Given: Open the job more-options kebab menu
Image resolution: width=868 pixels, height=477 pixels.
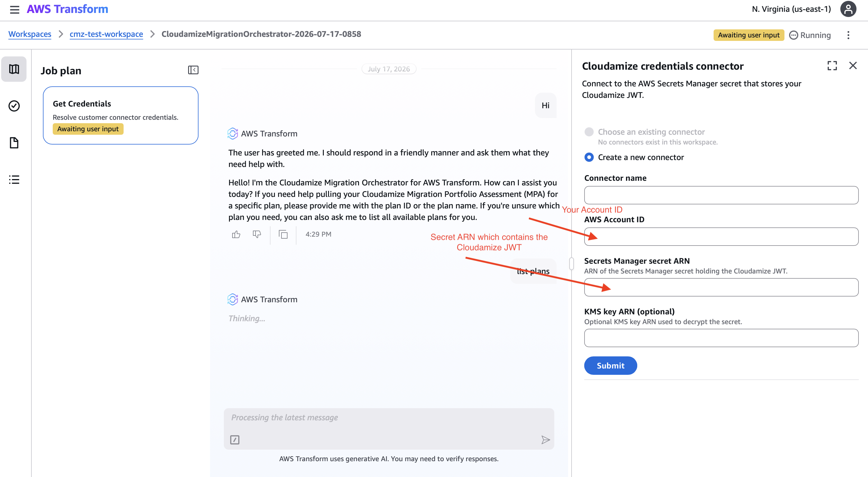Looking at the screenshot, I should tap(848, 35).
